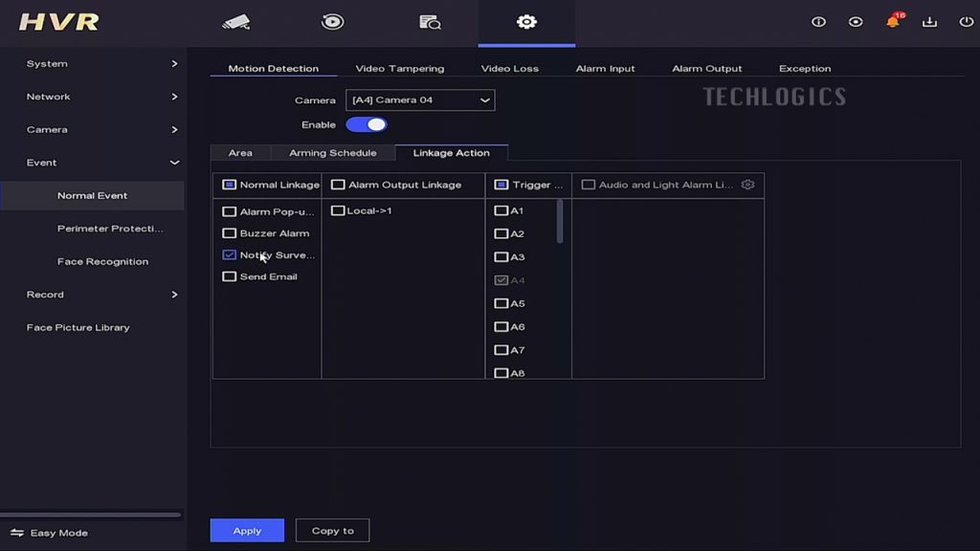Open the playback icon in top bar
This screenshot has height=551, width=980.
point(332,22)
